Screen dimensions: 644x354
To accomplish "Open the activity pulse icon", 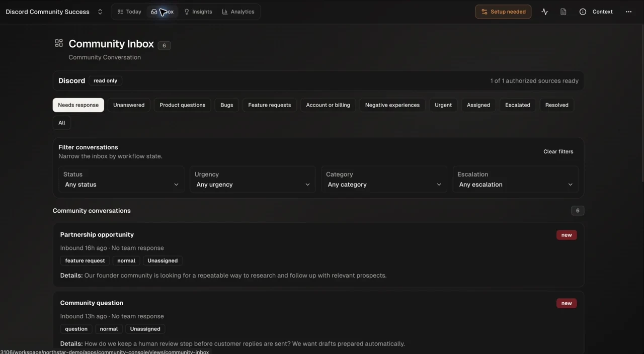I will [x=544, y=12].
